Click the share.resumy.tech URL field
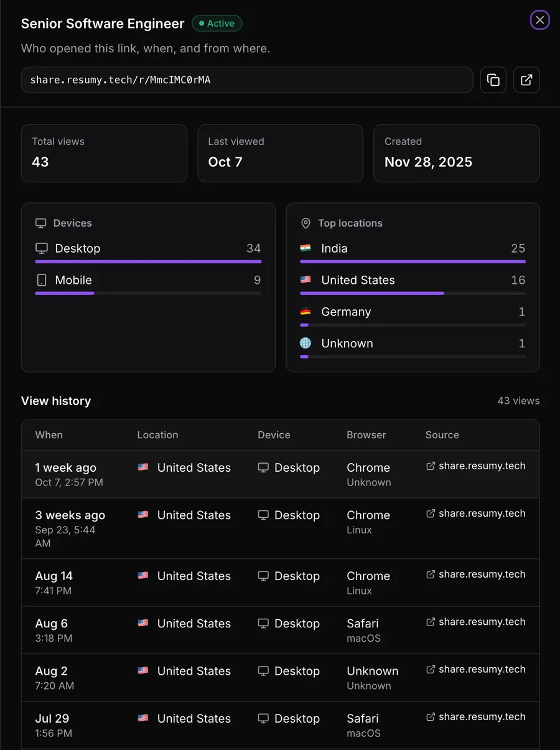560x750 pixels. point(247,80)
